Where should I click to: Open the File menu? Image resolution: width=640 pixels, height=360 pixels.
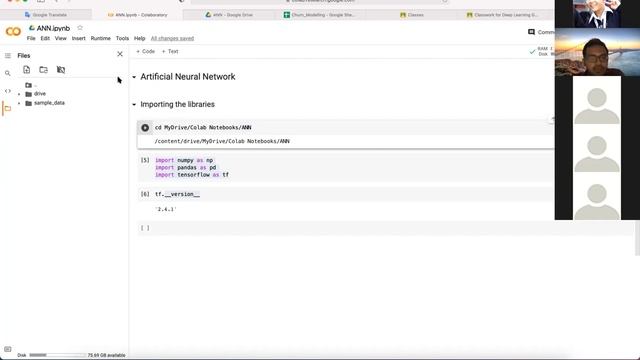31,38
